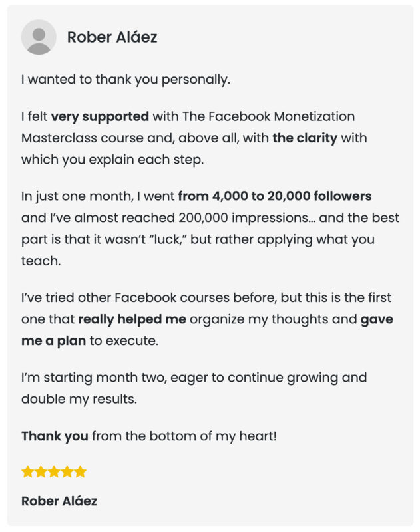The height and width of the screenshot is (532, 420).
Task: Click the first yellow rating star
Action: click(x=27, y=471)
